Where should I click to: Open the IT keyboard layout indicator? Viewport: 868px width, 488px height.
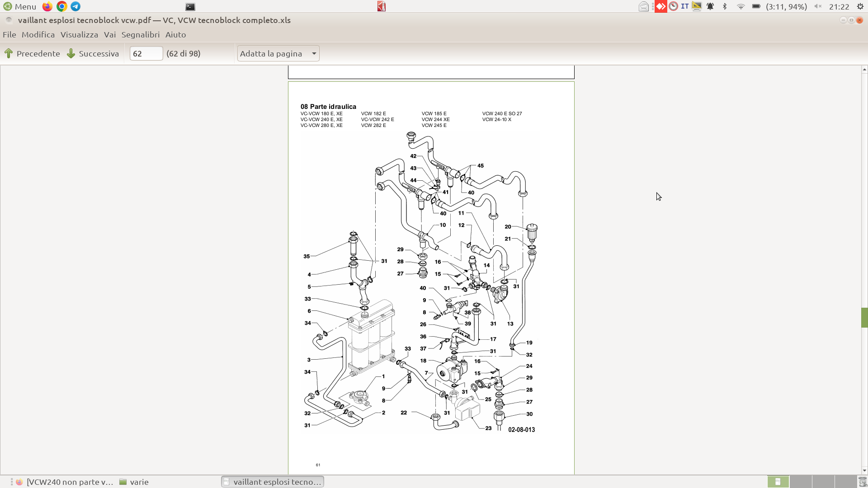pos(684,6)
